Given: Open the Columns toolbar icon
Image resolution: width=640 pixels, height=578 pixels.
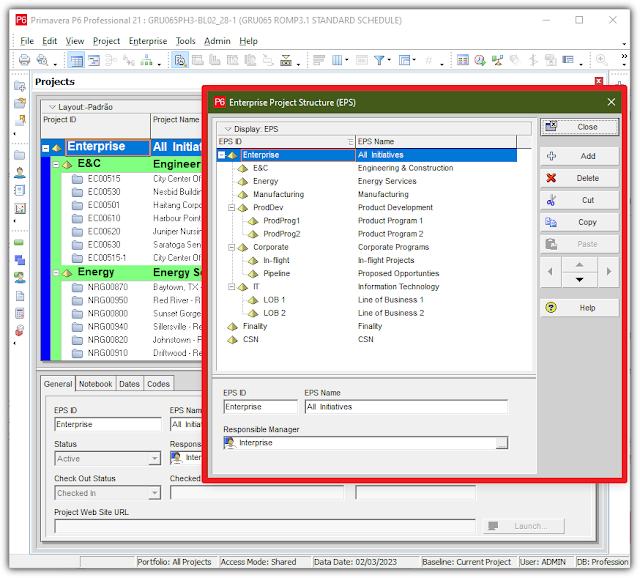Looking at the screenshot, I should (x=337, y=60).
